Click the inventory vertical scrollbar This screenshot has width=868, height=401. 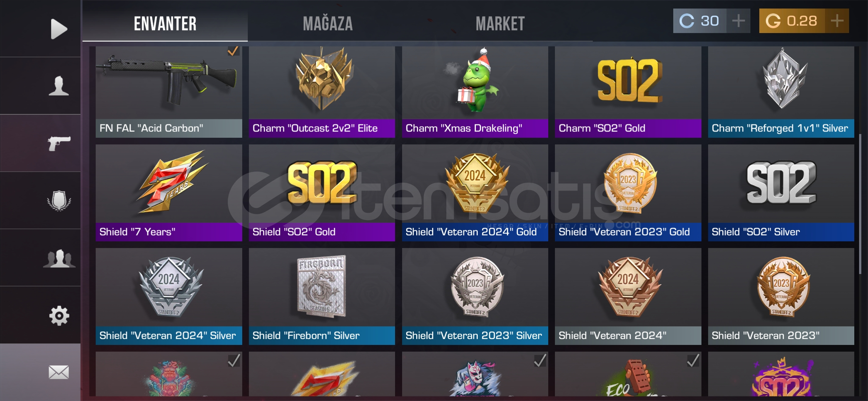tap(860, 204)
